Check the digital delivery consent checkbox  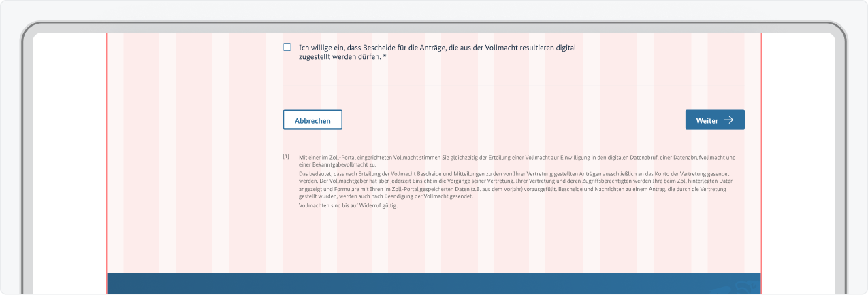coord(287,48)
